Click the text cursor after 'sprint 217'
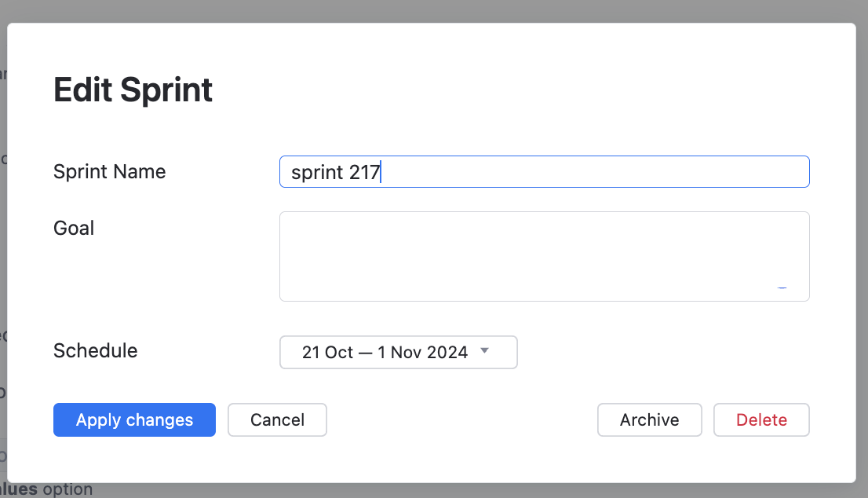 coord(380,171)
